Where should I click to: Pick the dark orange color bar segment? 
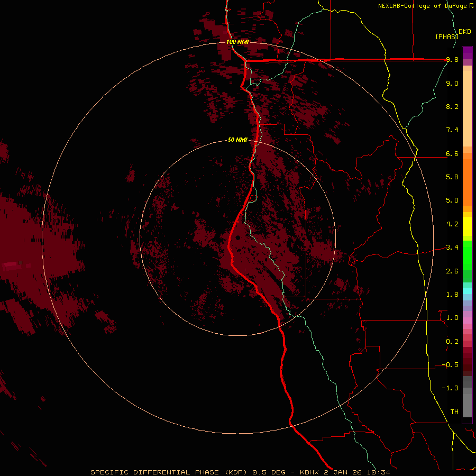click(467, 182)
